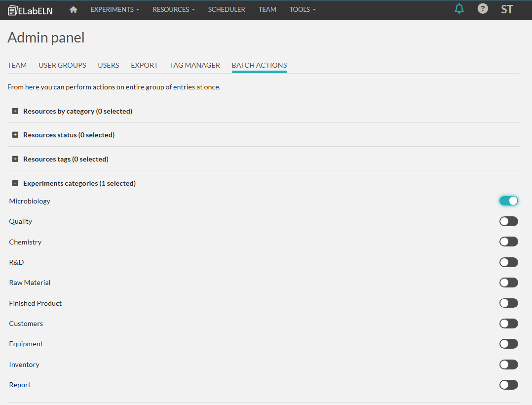Expand Resources by category section
This screenshot has width=532, height=405.
[15, 111]
